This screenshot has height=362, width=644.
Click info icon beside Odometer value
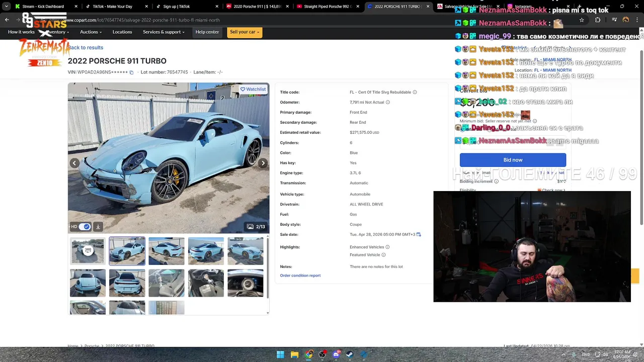(x=388, y=103)
